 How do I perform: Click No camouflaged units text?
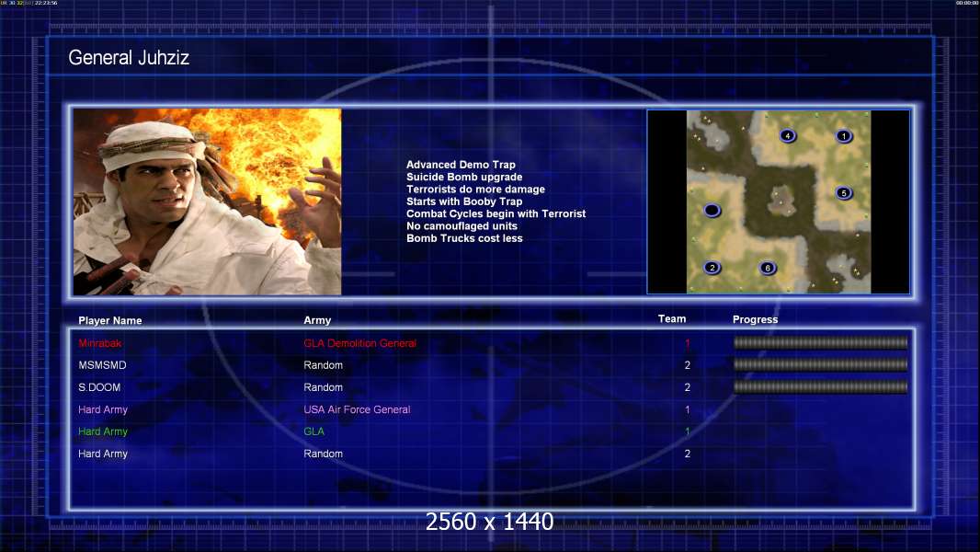pyautogui.click(x=462, y=226)
